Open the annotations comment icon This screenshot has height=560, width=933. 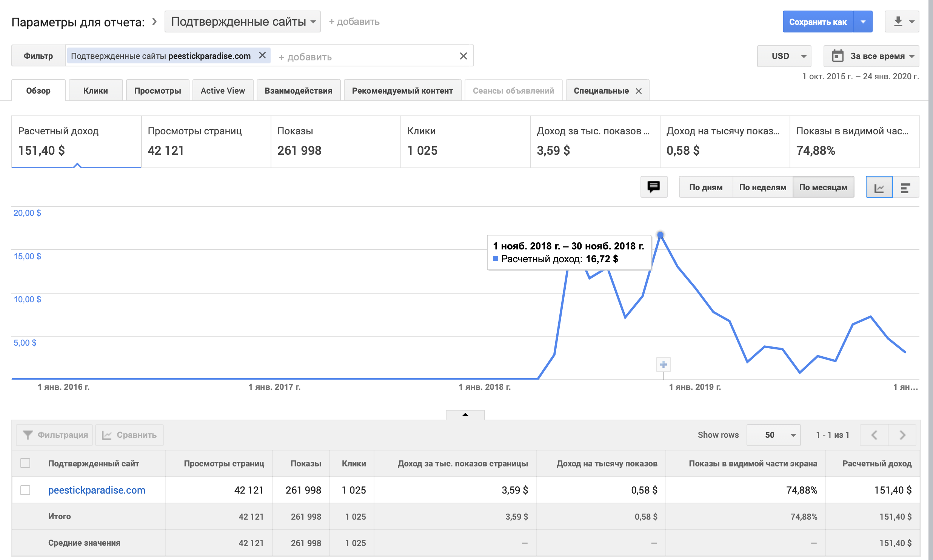pyautogui.click(x=654, y=187)
